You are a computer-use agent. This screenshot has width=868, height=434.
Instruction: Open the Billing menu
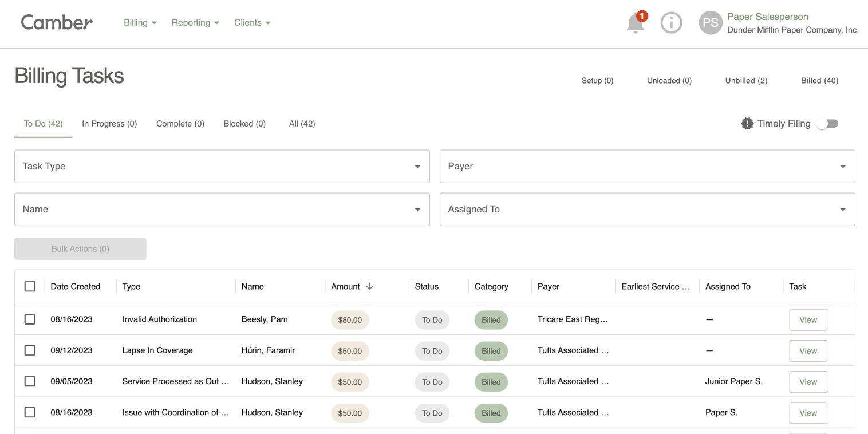140,22
